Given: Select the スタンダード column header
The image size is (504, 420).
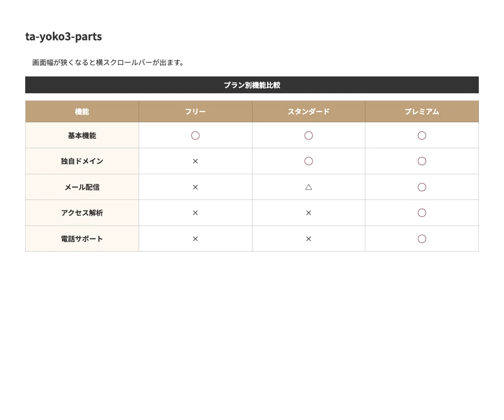Looking at the screenshot, I should 309,111.
